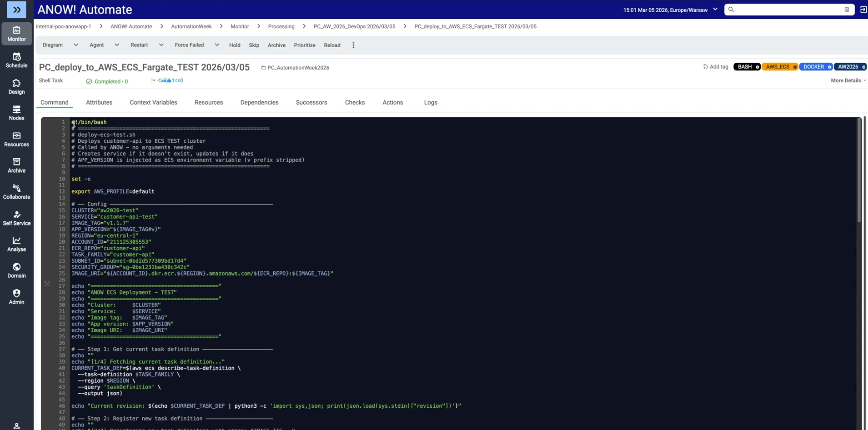Remove the DOCKER tag
Image resolution: width=868 pixels, height=430 pixels.
pyautogui.click(x=829, y=67)
